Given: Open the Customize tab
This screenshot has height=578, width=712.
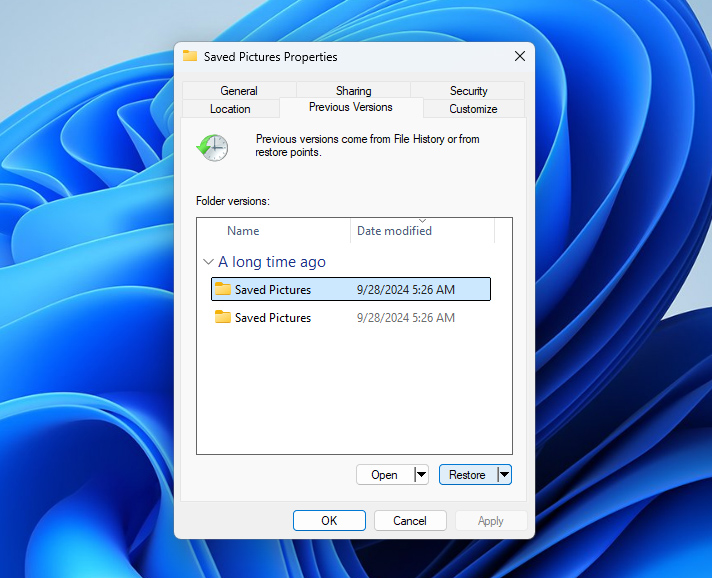Looking at the screenshot, I should click(473, 109).
